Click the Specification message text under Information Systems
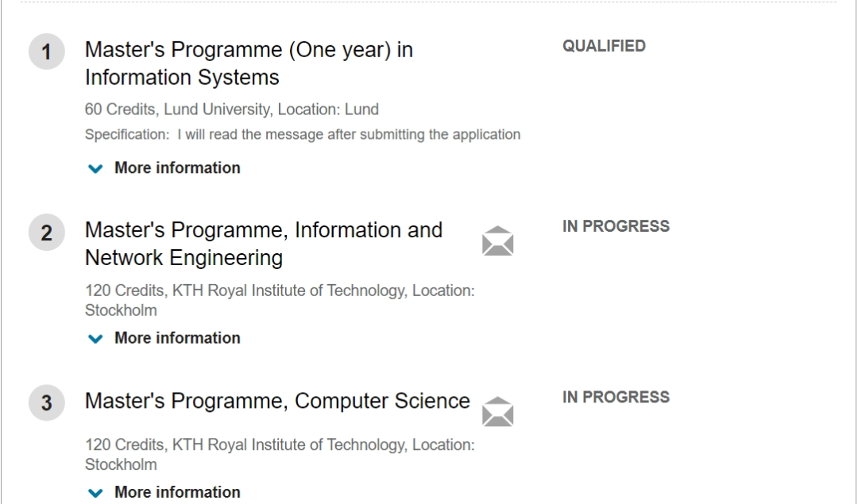Screen dimensions: 858x504 303,134
